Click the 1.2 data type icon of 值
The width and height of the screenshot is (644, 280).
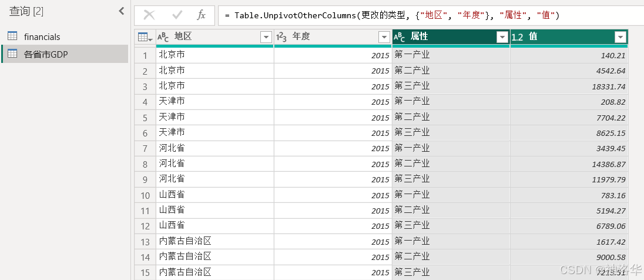(518, 37)
